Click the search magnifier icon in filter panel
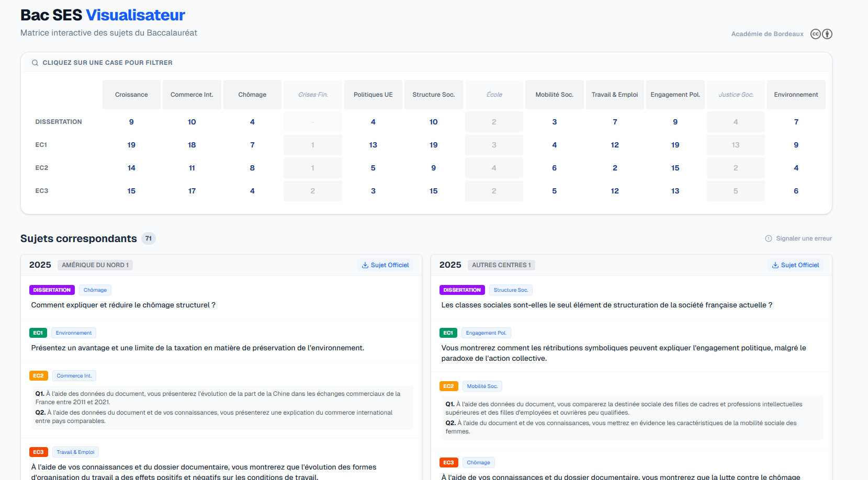This screenshot has width=868, height=480. point(35,63)
